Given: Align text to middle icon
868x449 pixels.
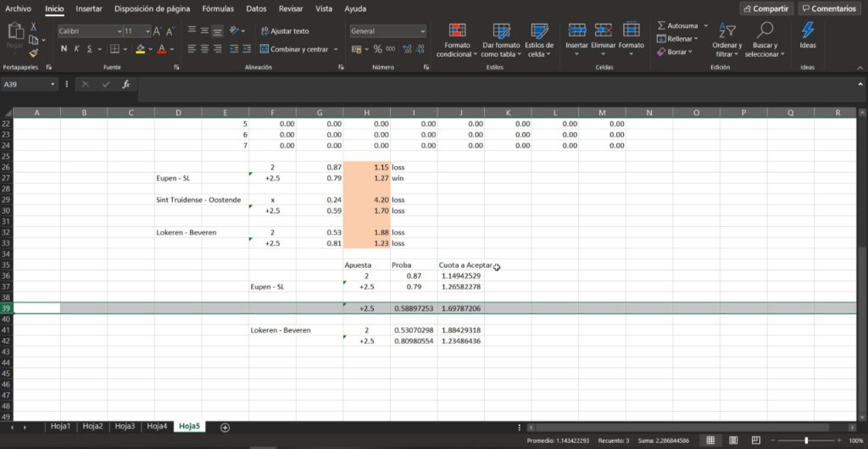Looking at the screenshot, I should click(x=204, y=31).
